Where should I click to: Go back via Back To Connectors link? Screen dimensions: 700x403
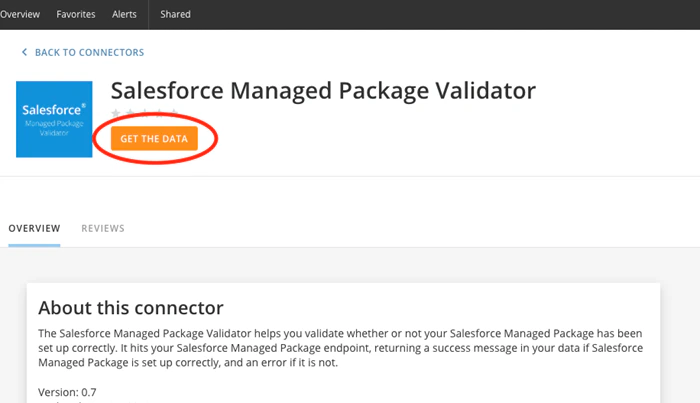(x=89, y=52)
